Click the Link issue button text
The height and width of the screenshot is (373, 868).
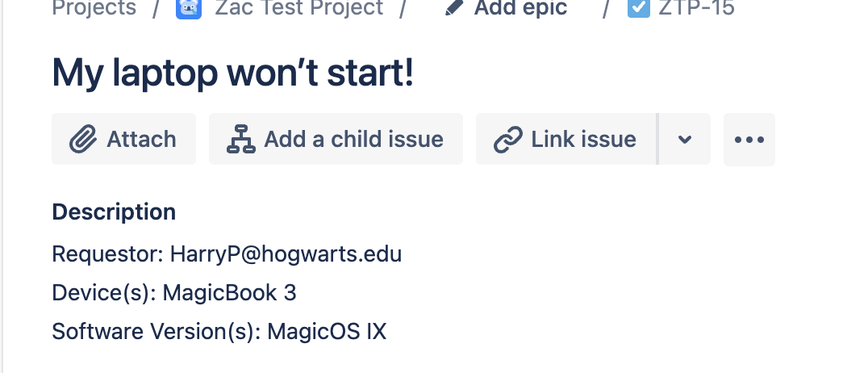tap(583, 139)
